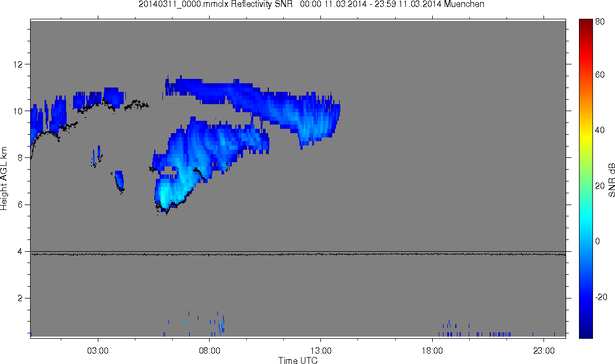Click the 8 km height label
The height and width of the screenshot is (364, 615).
click(x=20, y=158)
